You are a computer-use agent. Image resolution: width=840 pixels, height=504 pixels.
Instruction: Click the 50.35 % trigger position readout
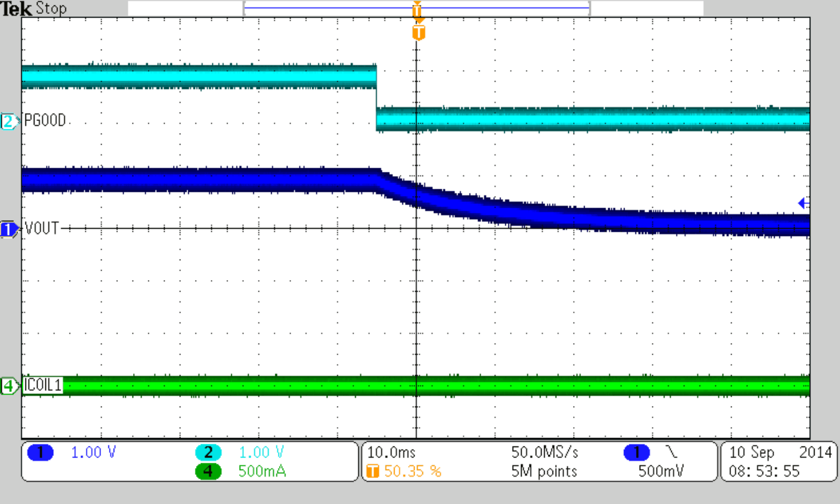coord(412,471)
